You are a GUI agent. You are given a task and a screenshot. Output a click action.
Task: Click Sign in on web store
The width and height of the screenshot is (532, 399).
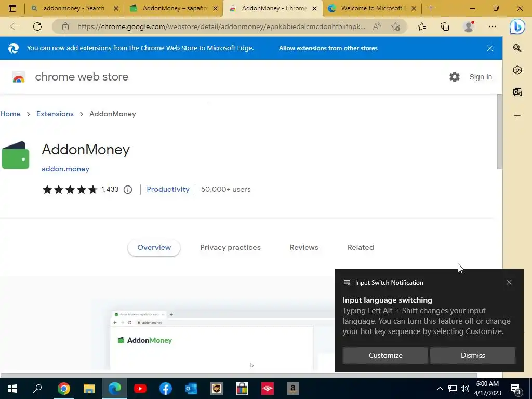(x=481, y=77)
